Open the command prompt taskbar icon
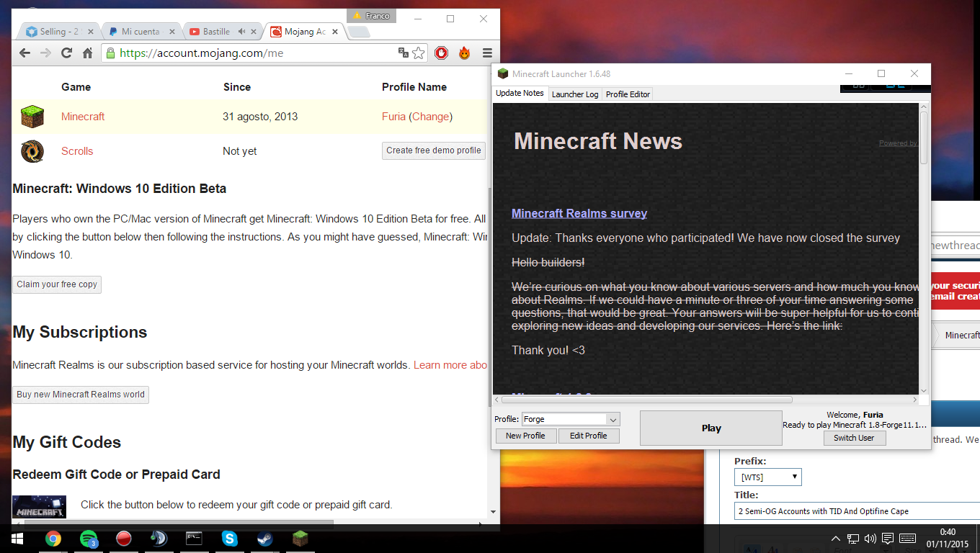Viewport: 980px width, 553px height. point(194,538)
